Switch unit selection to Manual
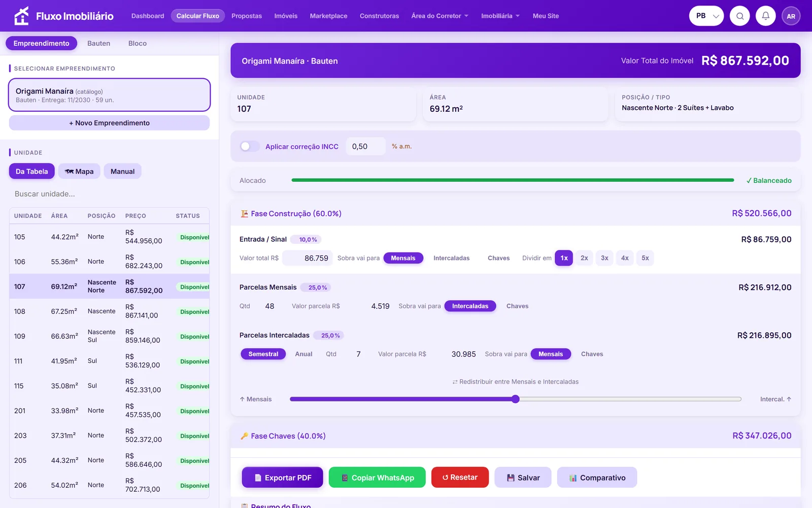The image size is (812, 508). pyautogui.click(x=122, y=171)
